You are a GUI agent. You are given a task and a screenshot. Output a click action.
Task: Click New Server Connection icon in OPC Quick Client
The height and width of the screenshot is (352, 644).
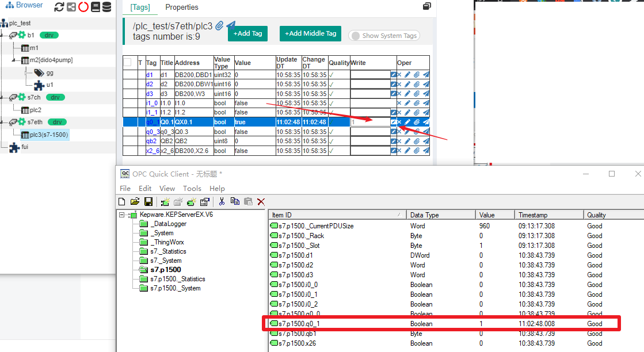pyautogui.click(x=165, y=201)
